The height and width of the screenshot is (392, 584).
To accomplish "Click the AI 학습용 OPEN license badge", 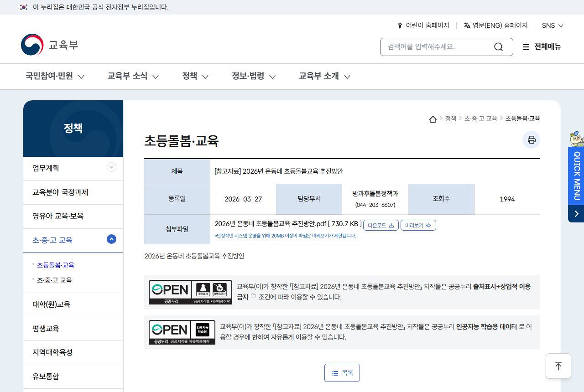I will [182, 332].
